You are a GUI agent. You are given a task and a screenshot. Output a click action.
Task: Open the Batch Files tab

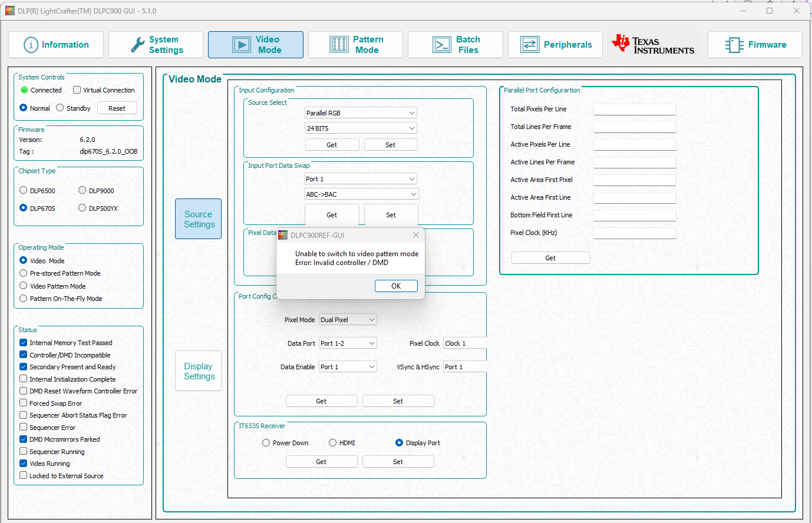455,45
